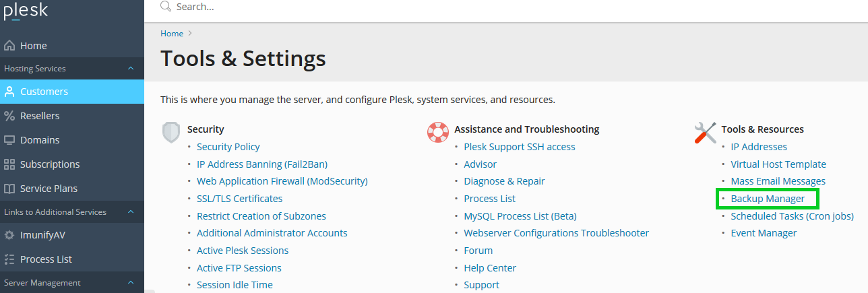The image size is (868, 293).
Task: Open Service Plans in the sidebar
Action: [x=49, y=189]
